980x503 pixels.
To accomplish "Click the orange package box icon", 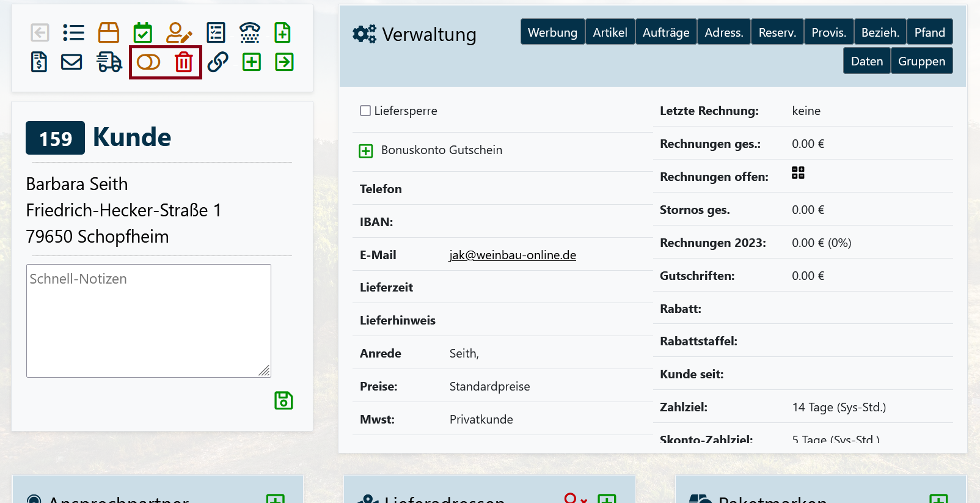I will [x=109, y=32].
